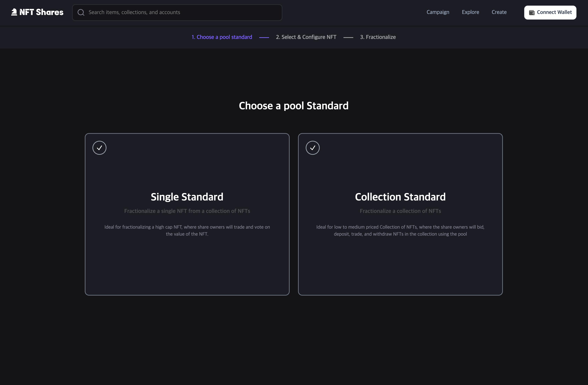The image size is (588, 385).
Task: Click the NFT Shares chess piece logo icon
Action: pos(14,12)
